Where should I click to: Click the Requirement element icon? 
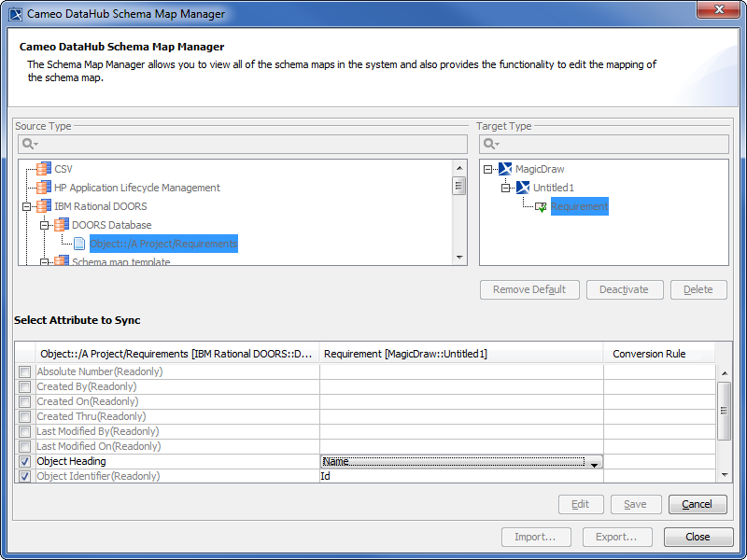point(541,206)
